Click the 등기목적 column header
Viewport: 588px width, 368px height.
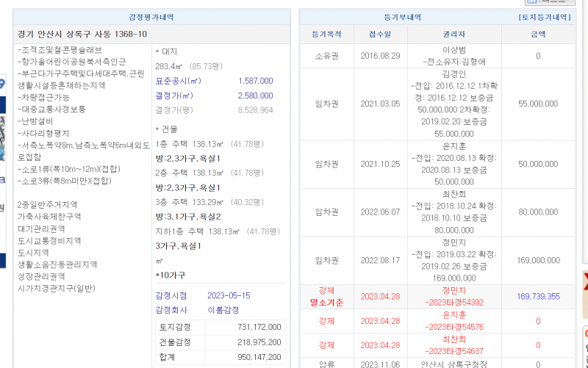(x=326, y=34)
